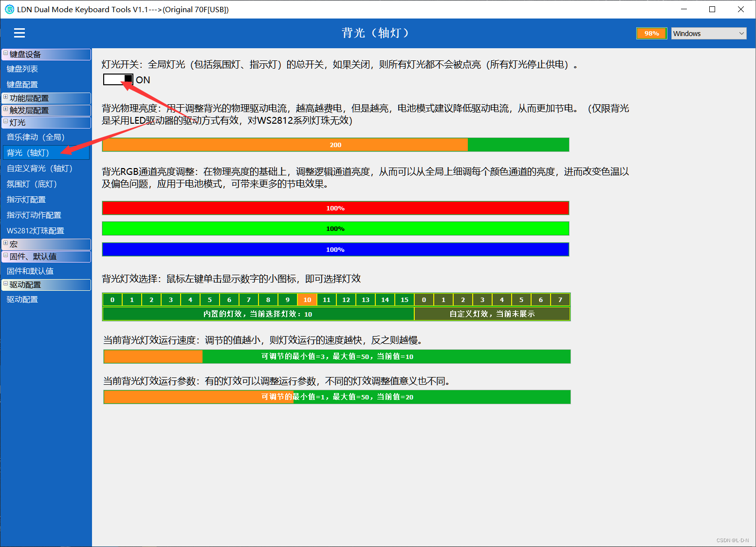Click the 98% battery indicator
Screen dimensions: 756x547
point(651,33)
